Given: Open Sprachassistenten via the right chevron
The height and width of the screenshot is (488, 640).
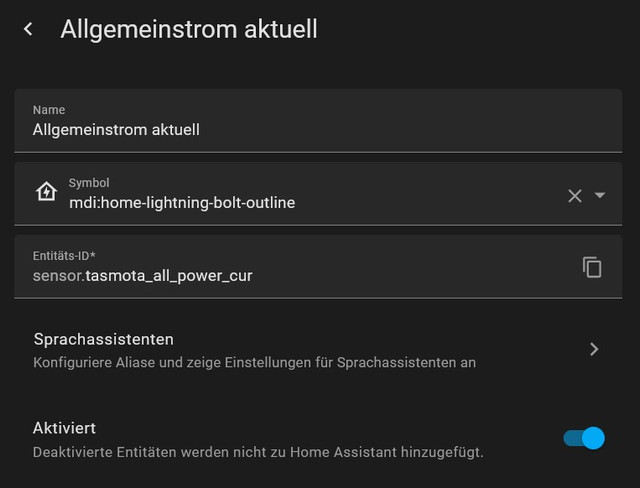Looking at the screenshot, I should (x=594, y=349).
